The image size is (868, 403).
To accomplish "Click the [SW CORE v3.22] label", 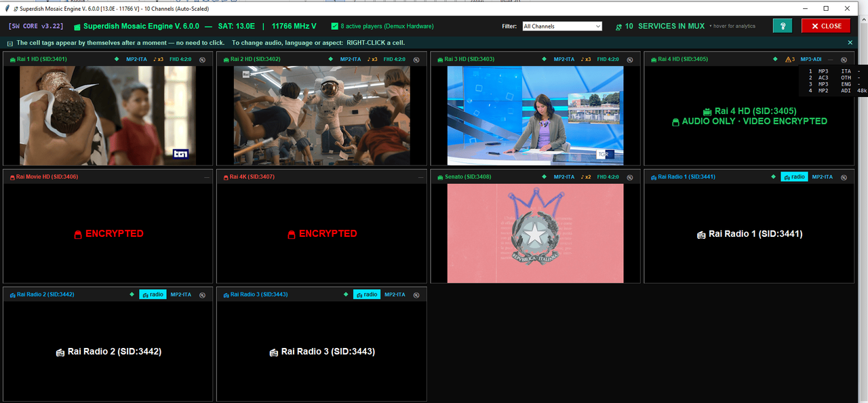I will (x=35, y=26).
